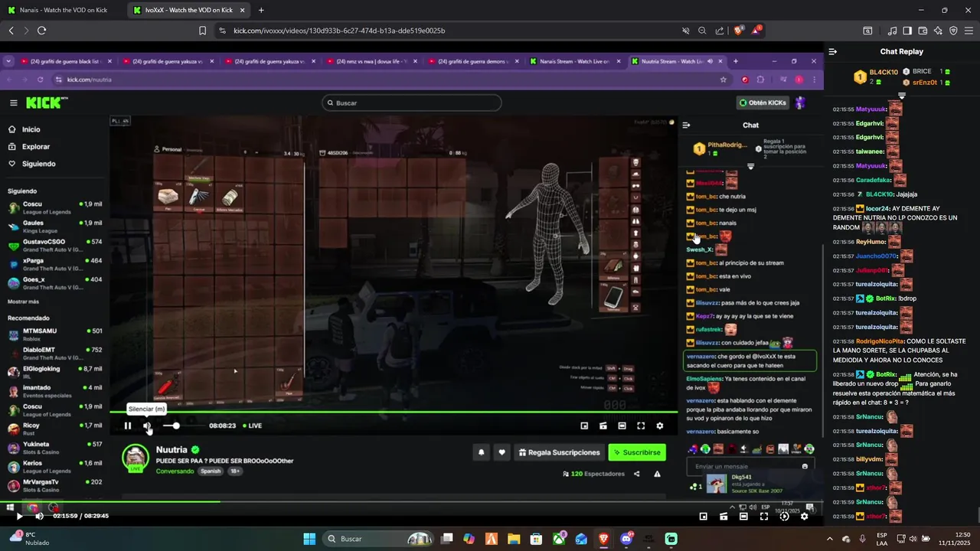Image resolution: width=980 pixels, height=551 pixels.
Task: Open Brave browser taskbar icon
Action: [x=604, y=539]
